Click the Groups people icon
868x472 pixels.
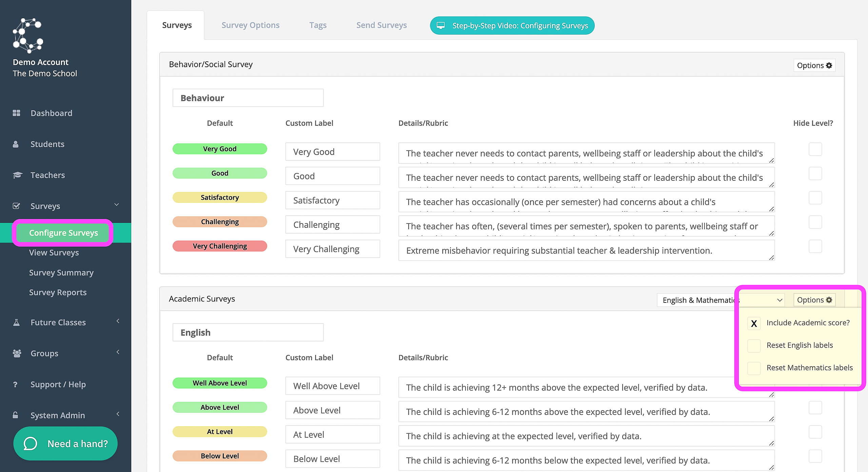click(17, 353)
